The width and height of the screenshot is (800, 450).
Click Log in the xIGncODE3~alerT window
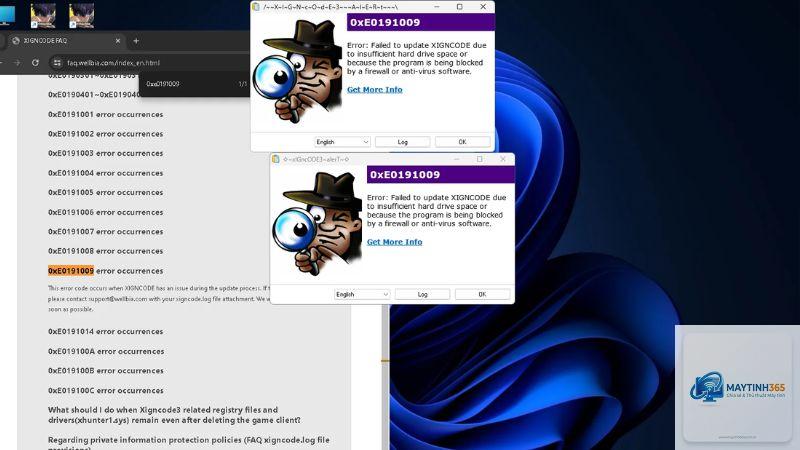point(422,294)
